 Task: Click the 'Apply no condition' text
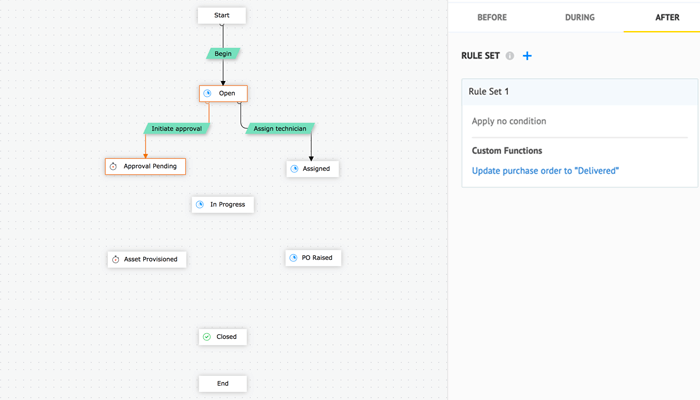coord(511,122)
